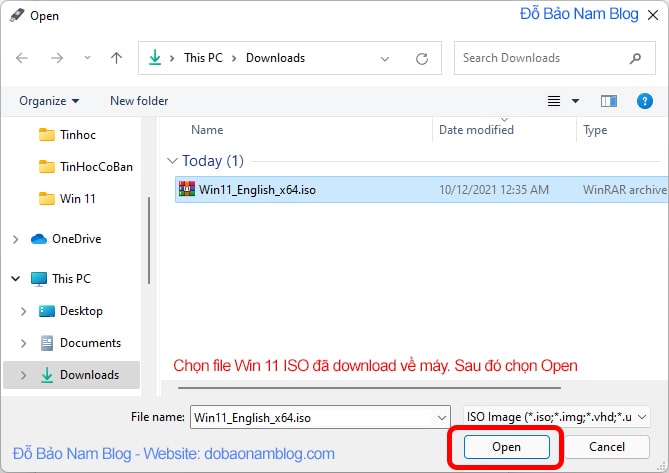The height and width of the screenshot is (473, 669).
Task: Sort by the Date modified column
Action: (x=476, y=130)
